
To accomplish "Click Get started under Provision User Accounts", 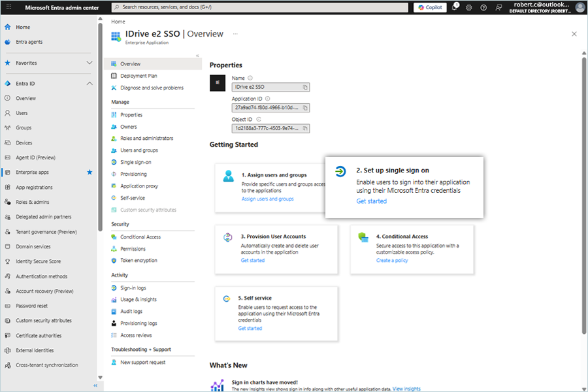I will tap(252, 260).
